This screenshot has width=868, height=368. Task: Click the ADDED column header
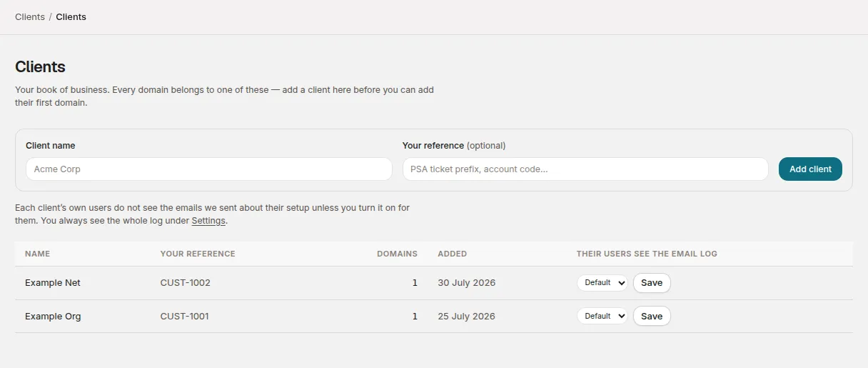tap(453, 254)
